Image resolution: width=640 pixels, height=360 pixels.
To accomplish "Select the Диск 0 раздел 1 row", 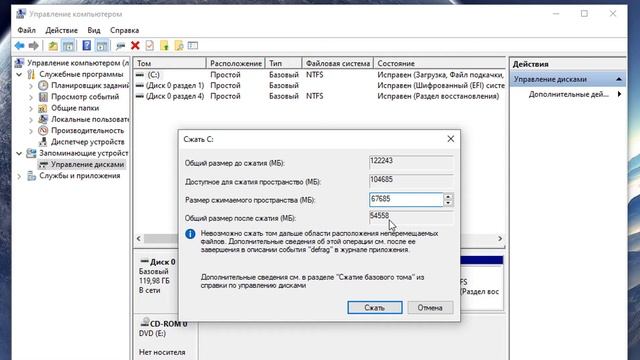I will (320, 85).
